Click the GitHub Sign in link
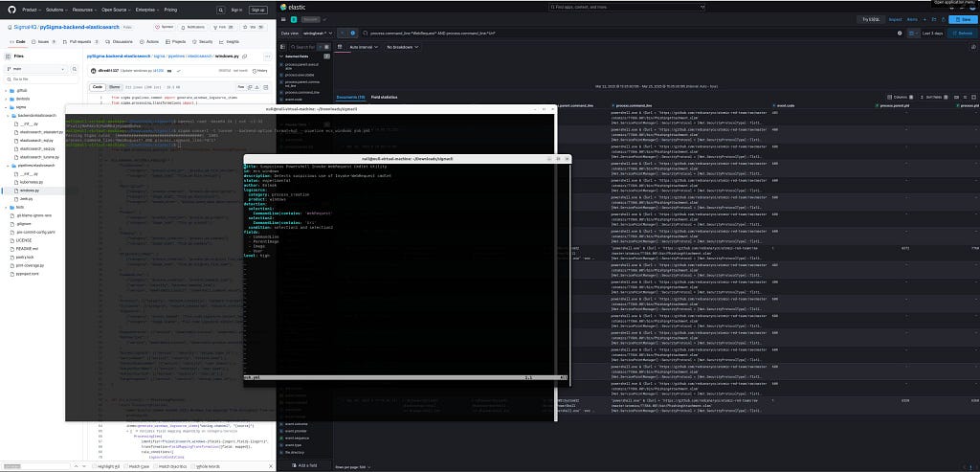Image resolution: width=980 pixels, height=472 pixels. (x=237, y=10)
